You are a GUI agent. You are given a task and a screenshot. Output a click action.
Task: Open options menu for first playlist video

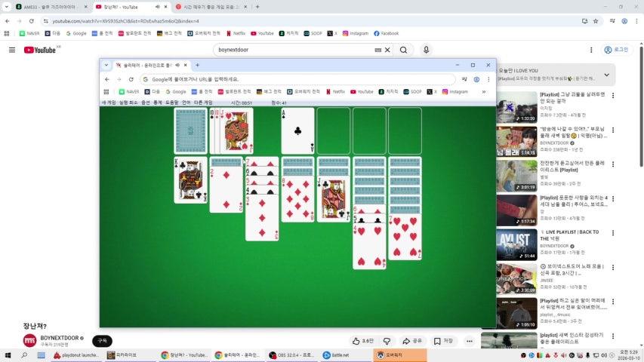[613, 96]
